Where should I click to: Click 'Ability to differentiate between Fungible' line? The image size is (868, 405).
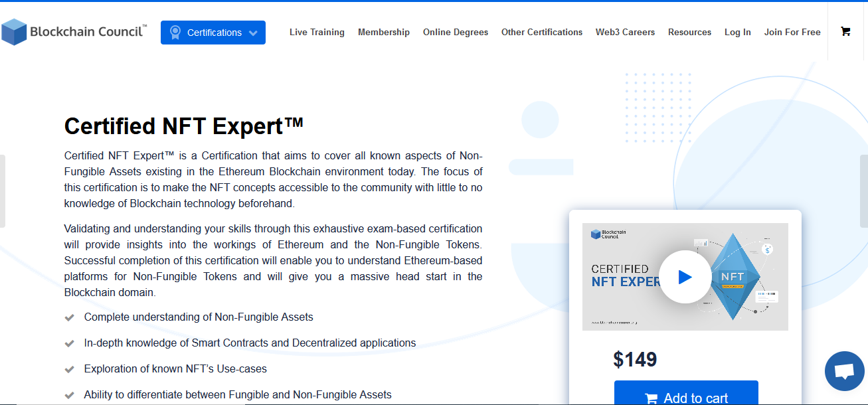click(x=238, y=394)
